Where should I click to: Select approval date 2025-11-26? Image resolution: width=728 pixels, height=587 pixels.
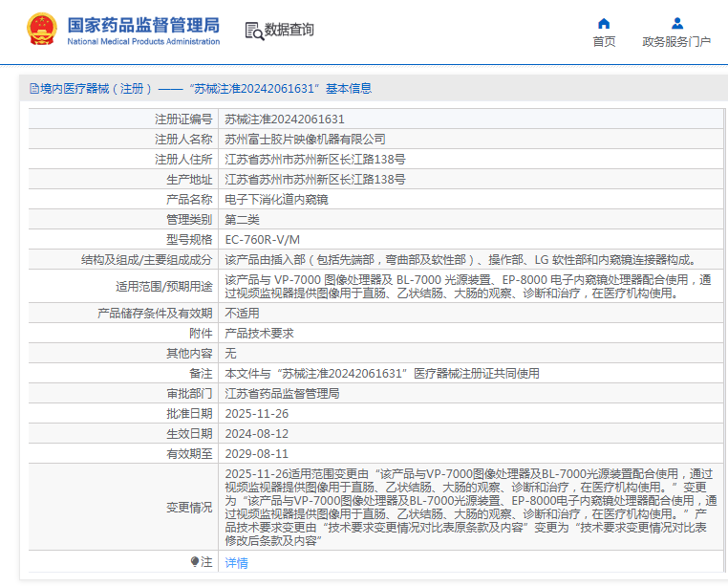tap(257, 414)
